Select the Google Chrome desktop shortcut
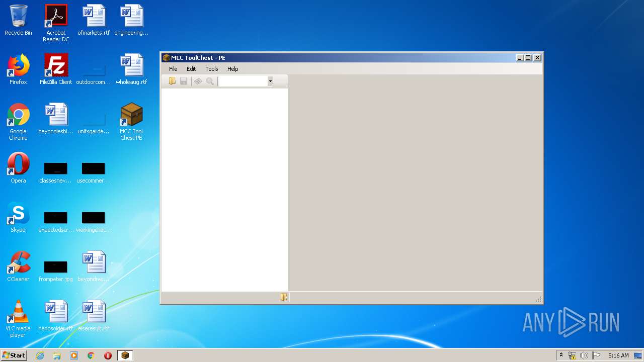This screenshot has width=644, height=362. 18,122
